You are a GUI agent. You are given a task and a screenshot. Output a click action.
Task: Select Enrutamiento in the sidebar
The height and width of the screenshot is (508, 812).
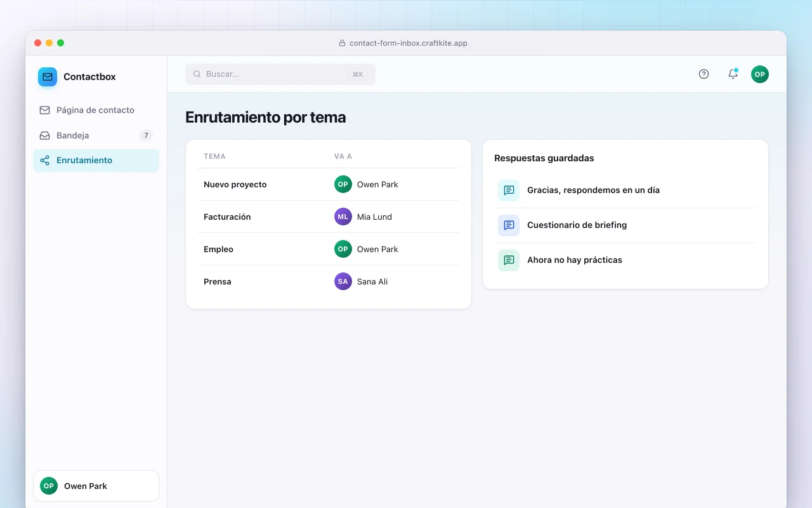[96, 161]
